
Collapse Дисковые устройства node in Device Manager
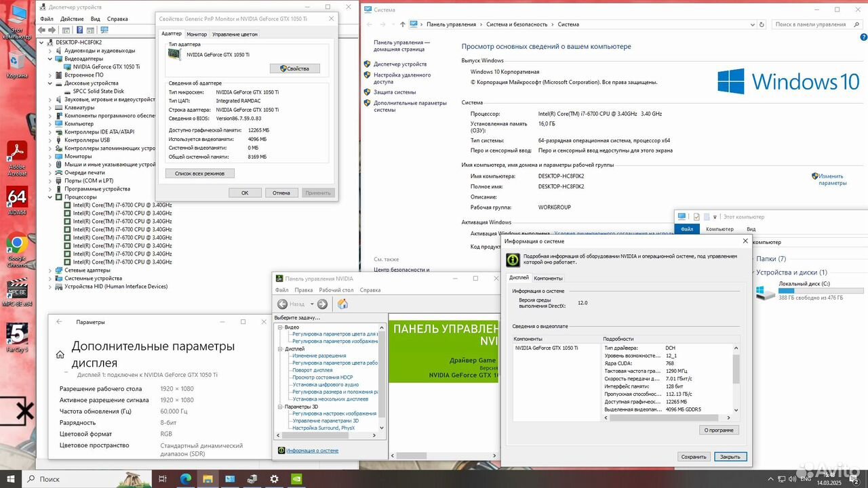50,83
